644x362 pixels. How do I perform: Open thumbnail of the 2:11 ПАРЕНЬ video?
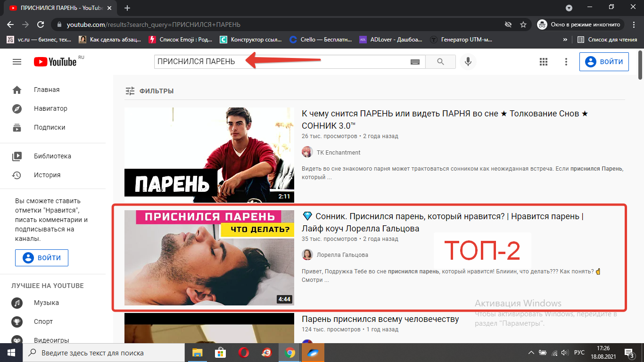[209, 155]
